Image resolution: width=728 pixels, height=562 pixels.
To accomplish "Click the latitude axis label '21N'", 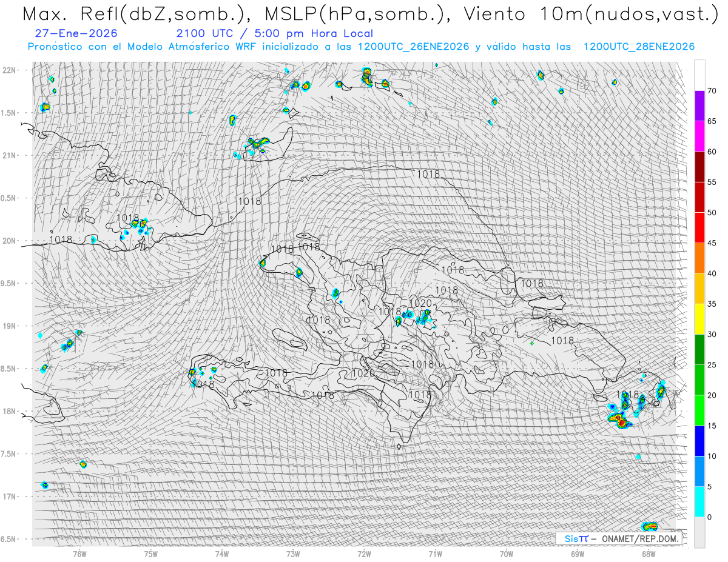I will coord(9,155).
